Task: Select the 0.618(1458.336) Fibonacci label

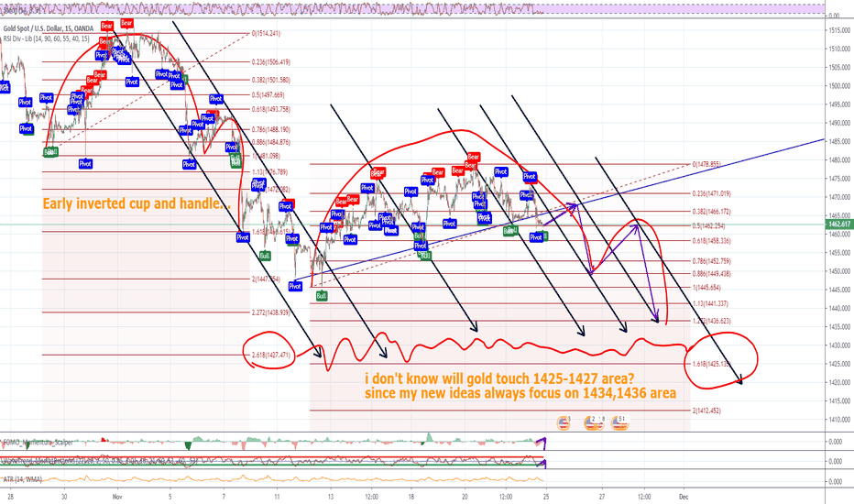Action: [x=711, y=240]
